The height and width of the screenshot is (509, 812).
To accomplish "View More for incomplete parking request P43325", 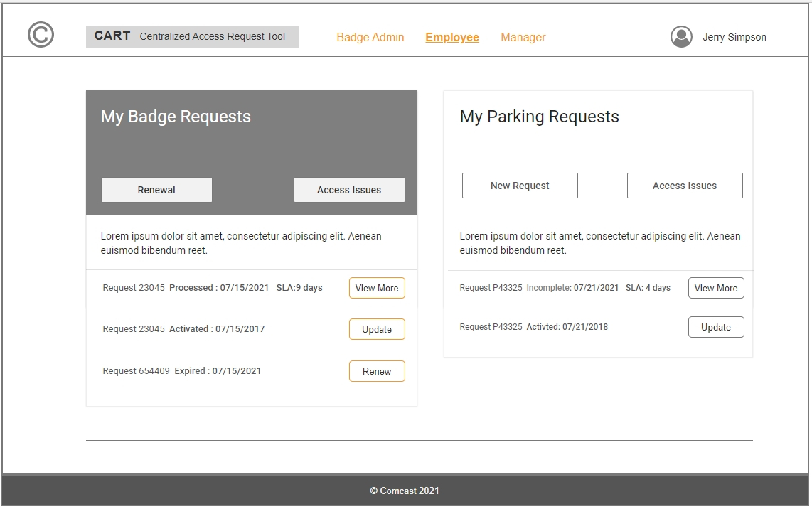I will click(x=716, y=288).
